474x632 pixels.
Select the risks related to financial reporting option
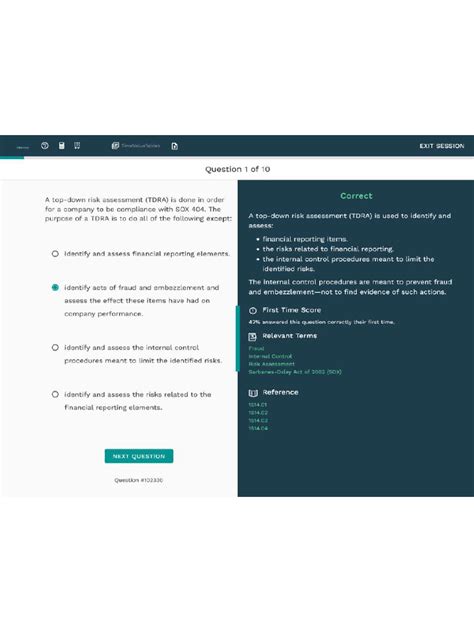(55, 394)
